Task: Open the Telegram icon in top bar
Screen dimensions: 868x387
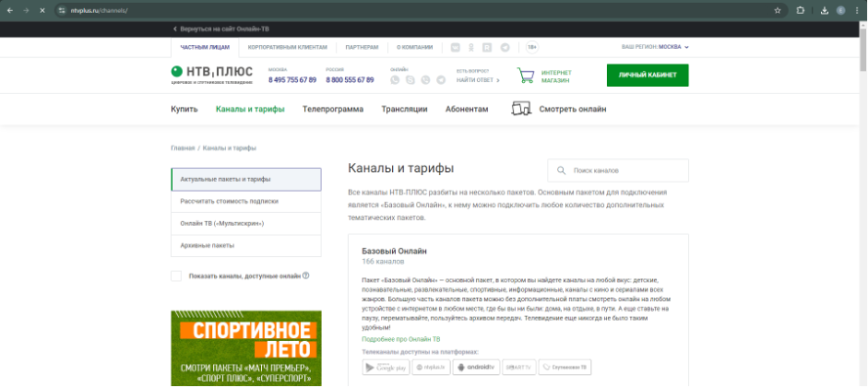Action: click(505, 48)
